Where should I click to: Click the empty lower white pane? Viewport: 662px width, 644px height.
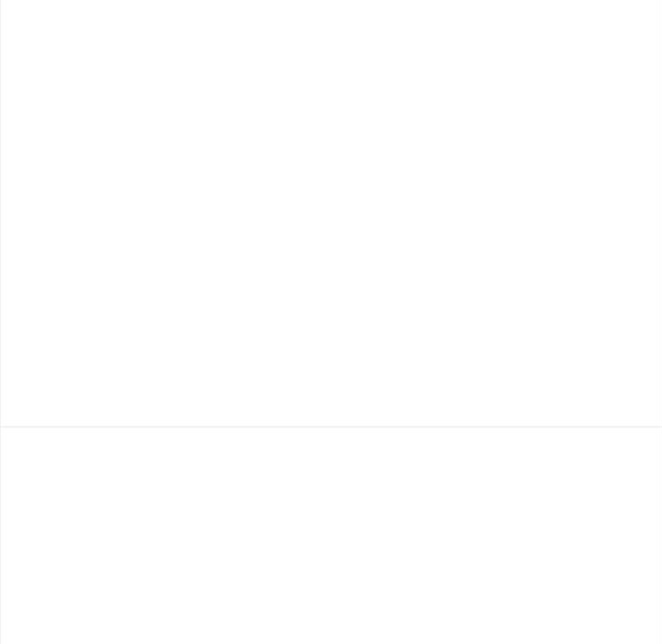[x=331, y=535]
